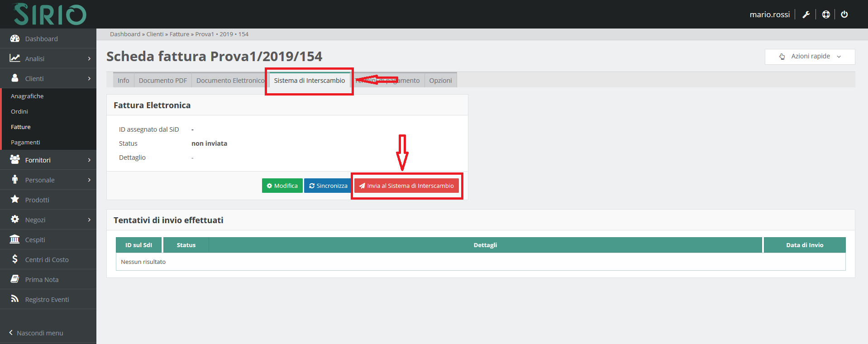Click the blue Sincronizza button
This screenshot has width=868, height=344.
point(328,186)
